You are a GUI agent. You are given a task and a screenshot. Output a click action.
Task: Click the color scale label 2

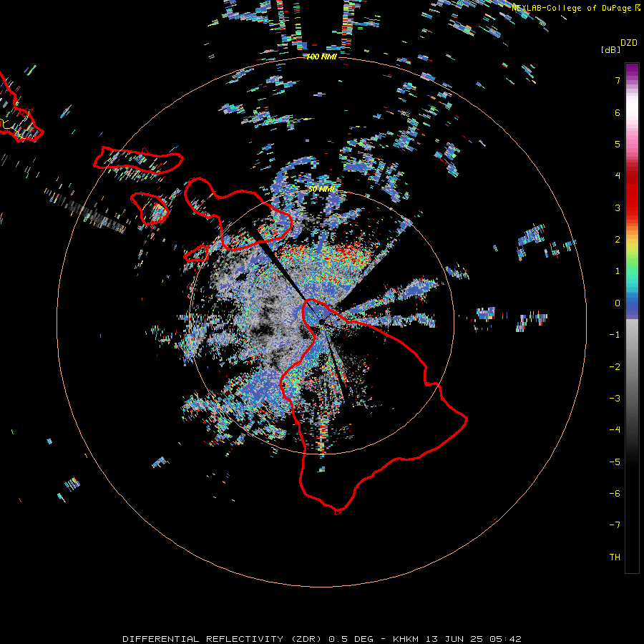(618, 240)
